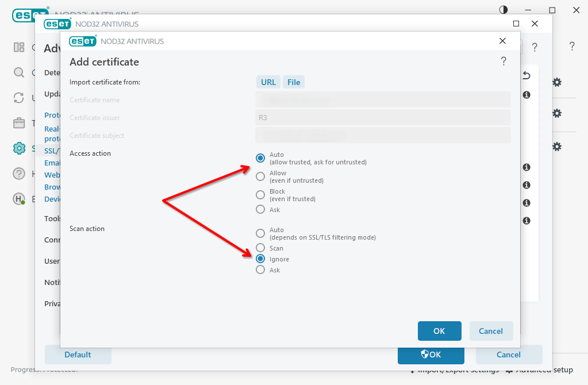Cancel the Advanced setup window

coord(509,355)
